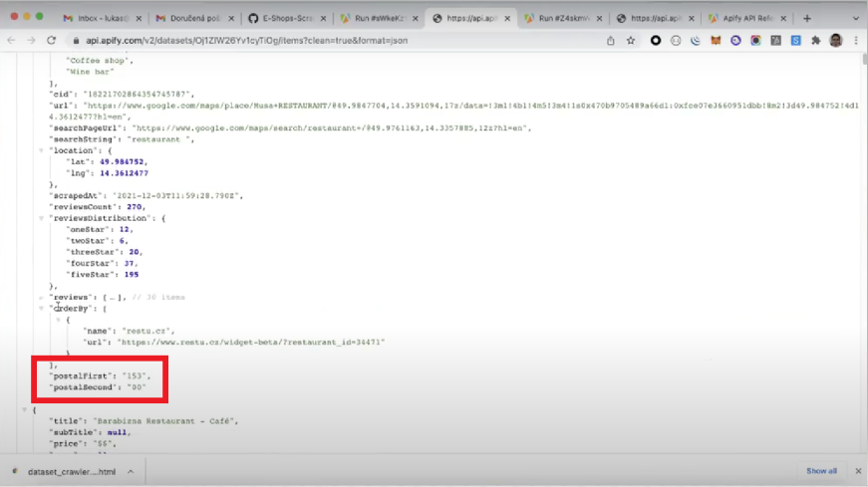The image size is (868, 487).
Task: Click the fourStar value 37
Action: pyautogui.click(x=129, y=264)
